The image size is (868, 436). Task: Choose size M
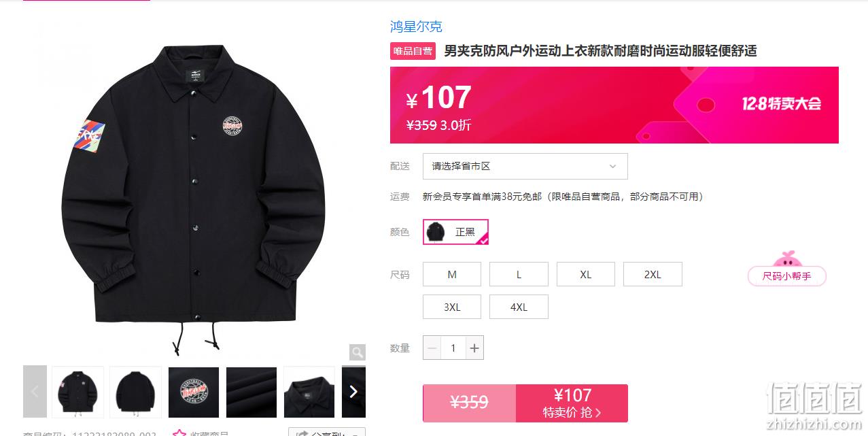coord(452,274)
